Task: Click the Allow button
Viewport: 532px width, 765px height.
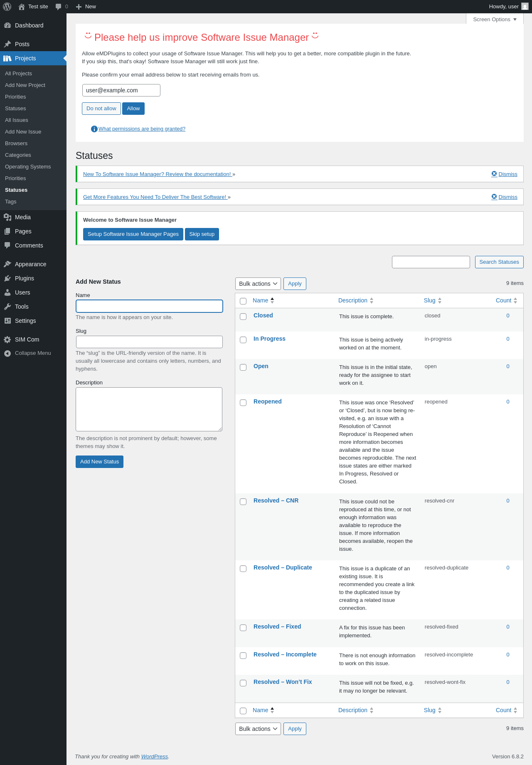Action: [x=133, y=109]
